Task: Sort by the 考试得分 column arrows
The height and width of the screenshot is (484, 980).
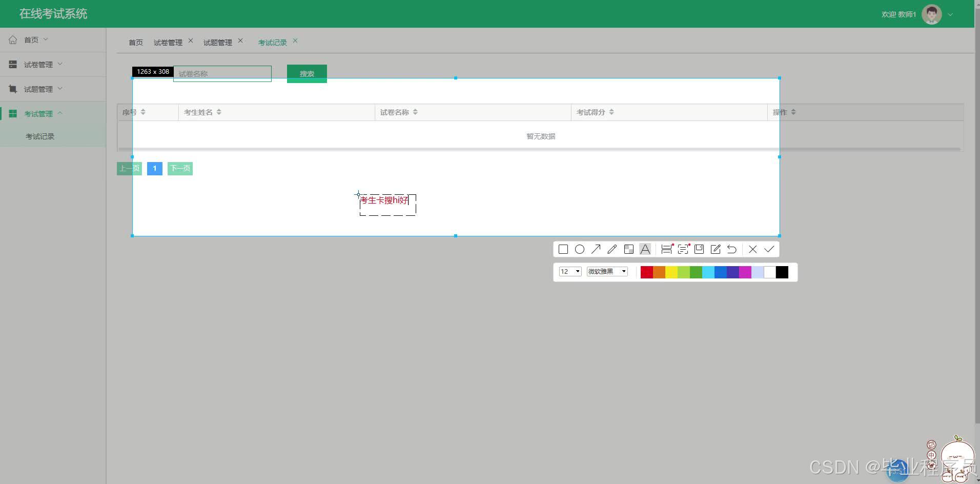Action: (x=611, y=112)
